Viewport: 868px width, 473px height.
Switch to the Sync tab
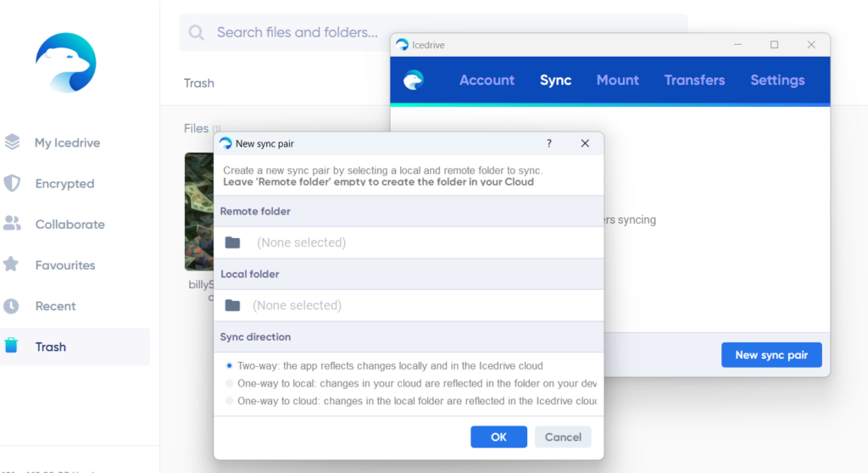coord(555,81)
